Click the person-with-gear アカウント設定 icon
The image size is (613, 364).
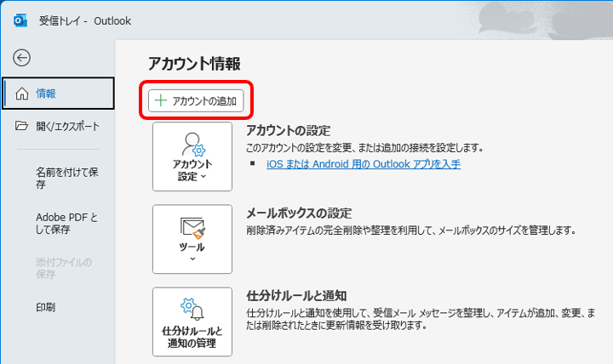point(192,143)
